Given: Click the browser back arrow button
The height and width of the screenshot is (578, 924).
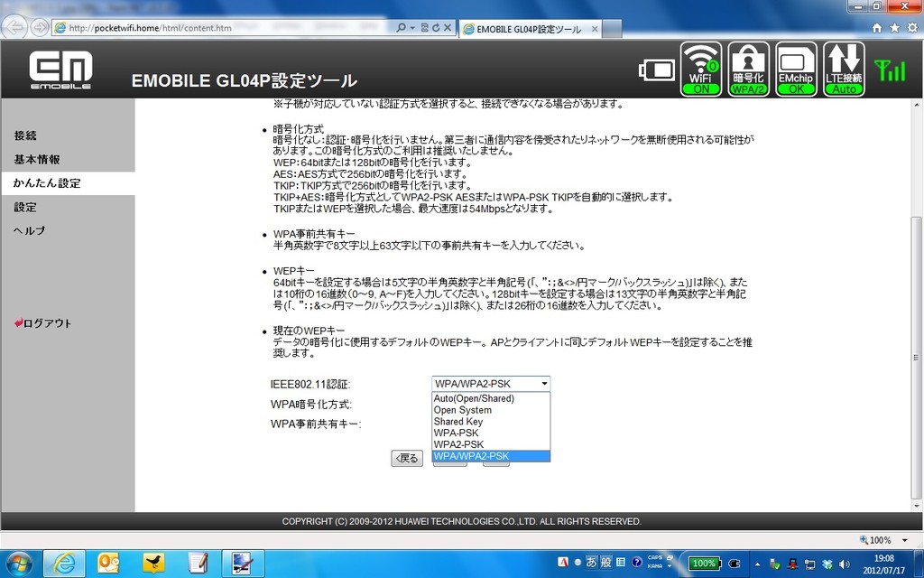Looking at the screenshot, I should pos(14,27).
